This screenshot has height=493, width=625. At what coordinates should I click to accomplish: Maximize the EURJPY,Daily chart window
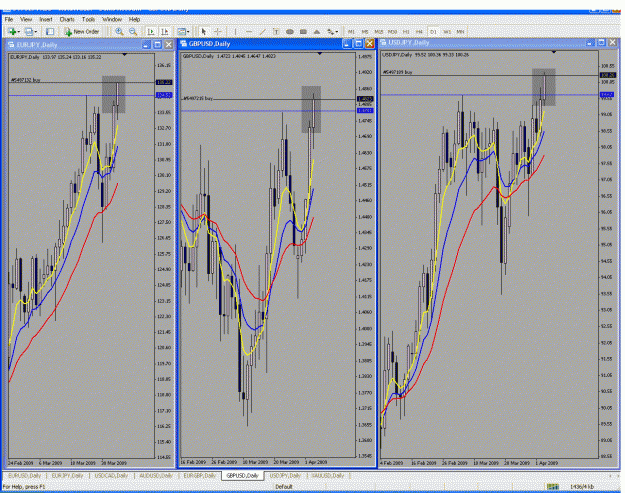tap(157, 45)
